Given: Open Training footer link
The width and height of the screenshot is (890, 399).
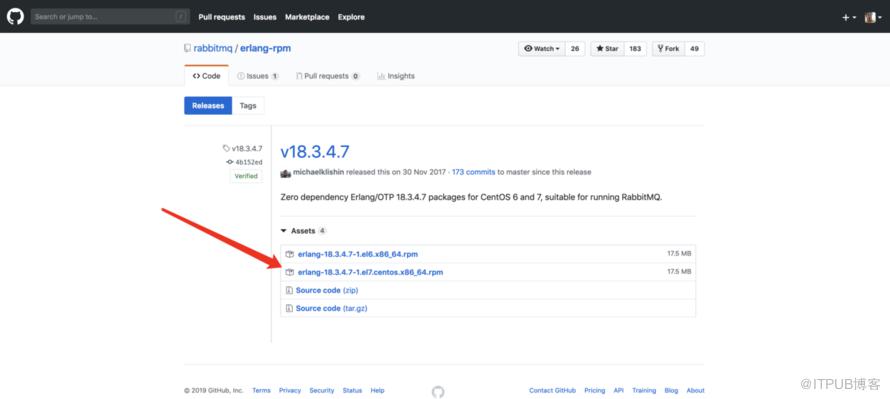Looking at the screenshot, I should pos(644,390).
